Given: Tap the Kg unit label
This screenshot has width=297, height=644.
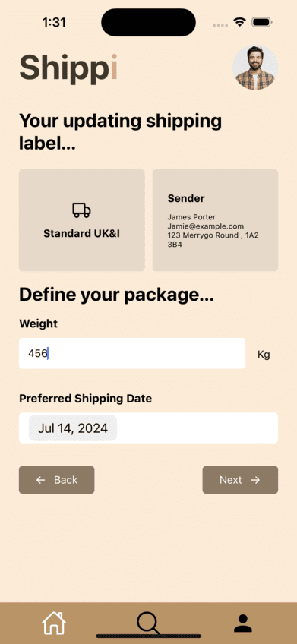Looking at the screenshot, I should point(264,355).
